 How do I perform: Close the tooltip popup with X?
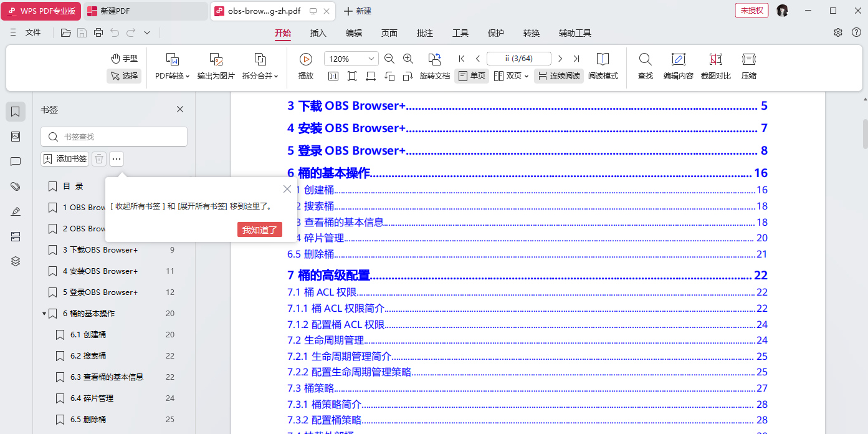pos(287,189)
